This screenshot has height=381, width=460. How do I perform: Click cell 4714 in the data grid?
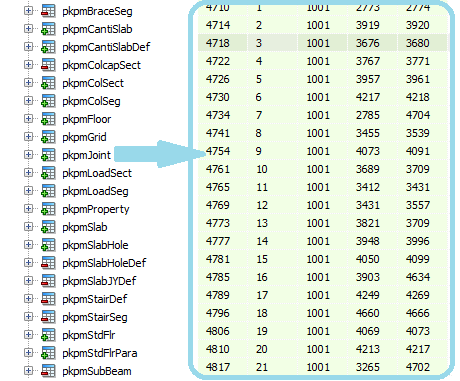click(218, 25)
